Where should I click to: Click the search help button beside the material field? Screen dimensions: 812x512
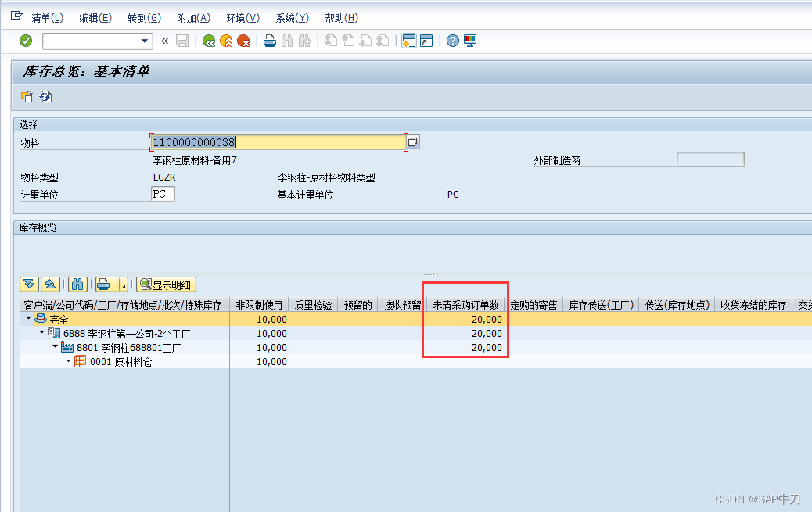pyautogui.click(x=413, y=141)
